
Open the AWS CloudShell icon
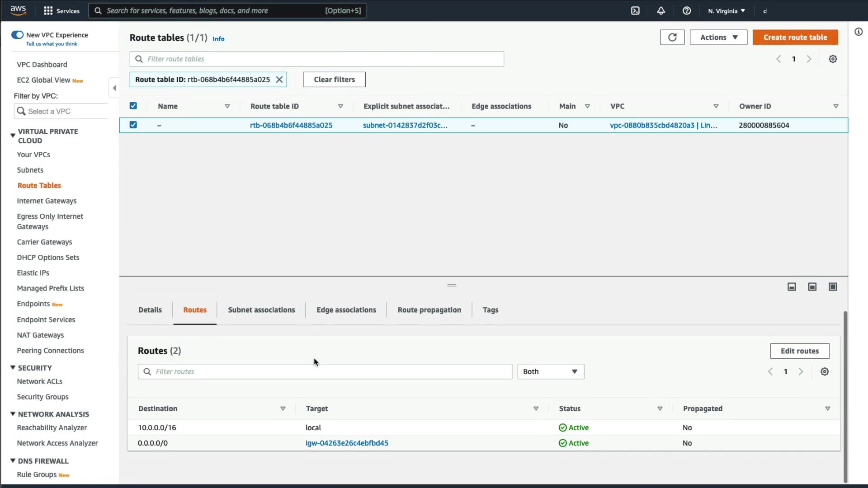635,11
